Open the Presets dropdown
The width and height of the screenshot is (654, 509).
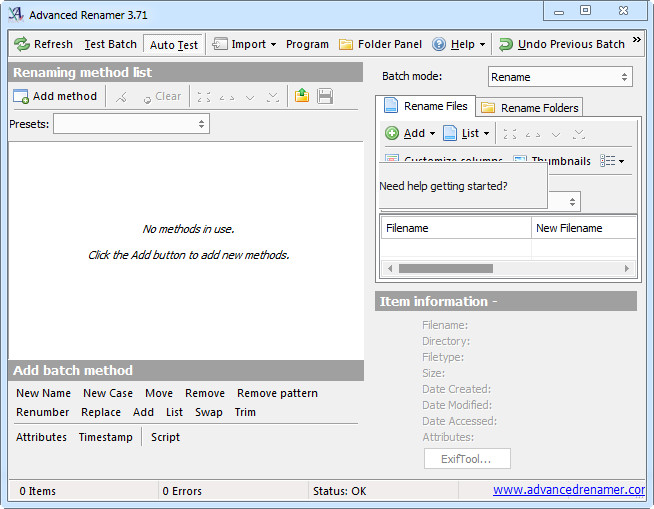131,124
